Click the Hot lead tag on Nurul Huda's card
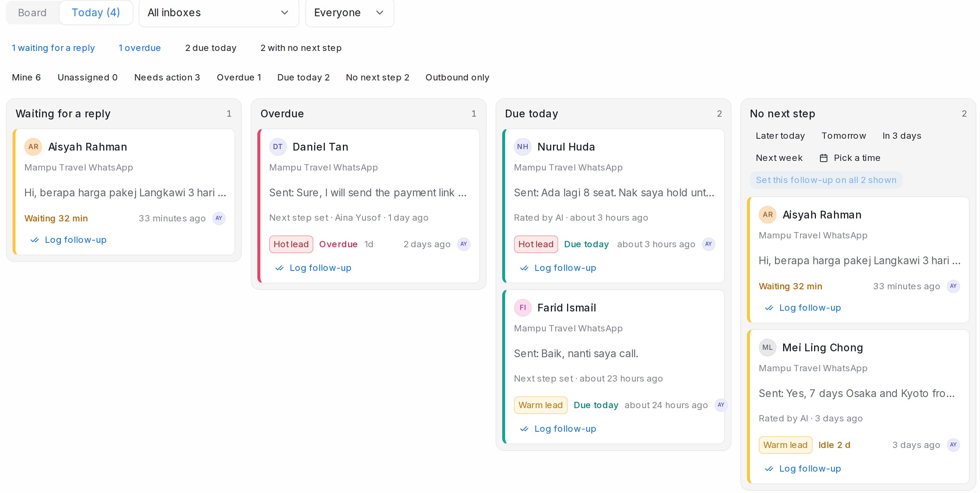980x493 pixels. [536, 244]
